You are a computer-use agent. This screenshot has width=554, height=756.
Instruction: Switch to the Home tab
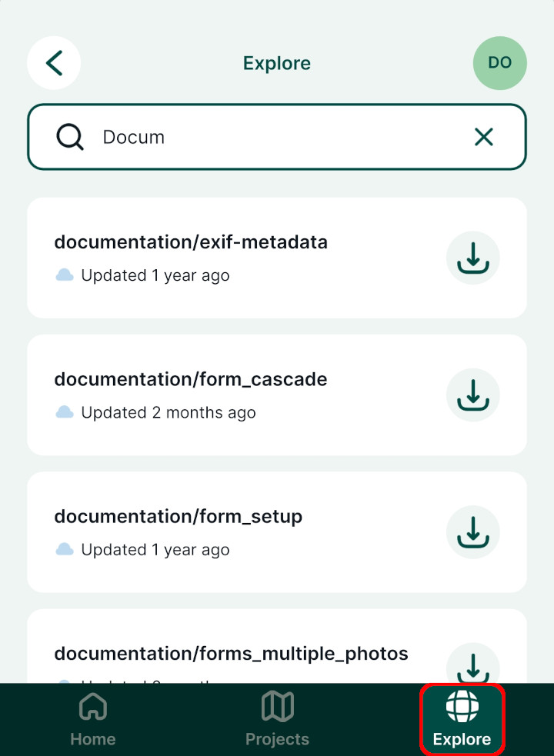click(92, 719)
